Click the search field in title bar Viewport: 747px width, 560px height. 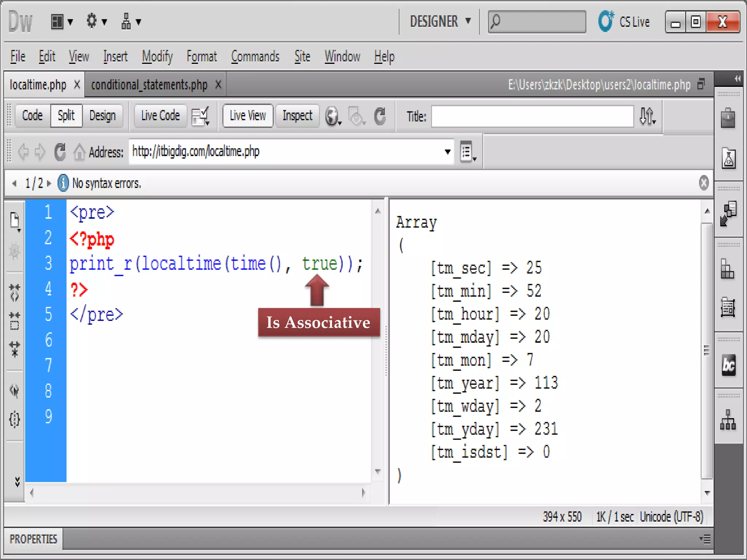(537, 22)
